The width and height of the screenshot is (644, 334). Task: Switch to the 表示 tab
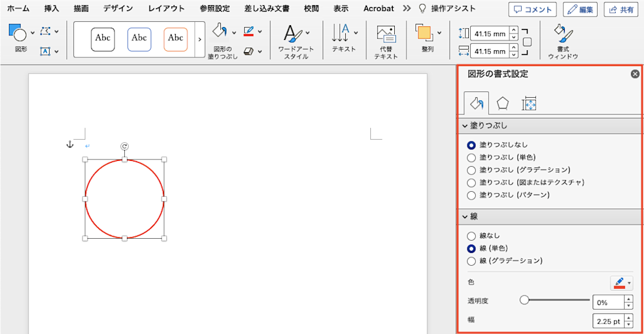click(x=341, y=8)
